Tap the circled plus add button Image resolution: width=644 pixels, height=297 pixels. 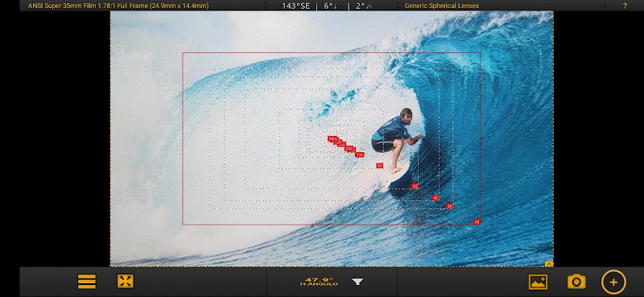click(x=613, y=283)
